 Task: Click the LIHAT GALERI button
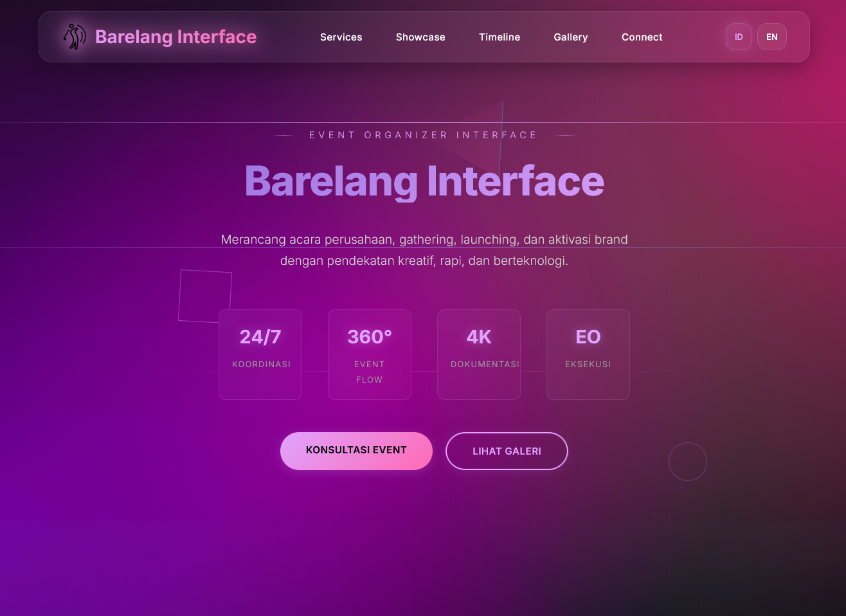507,451
